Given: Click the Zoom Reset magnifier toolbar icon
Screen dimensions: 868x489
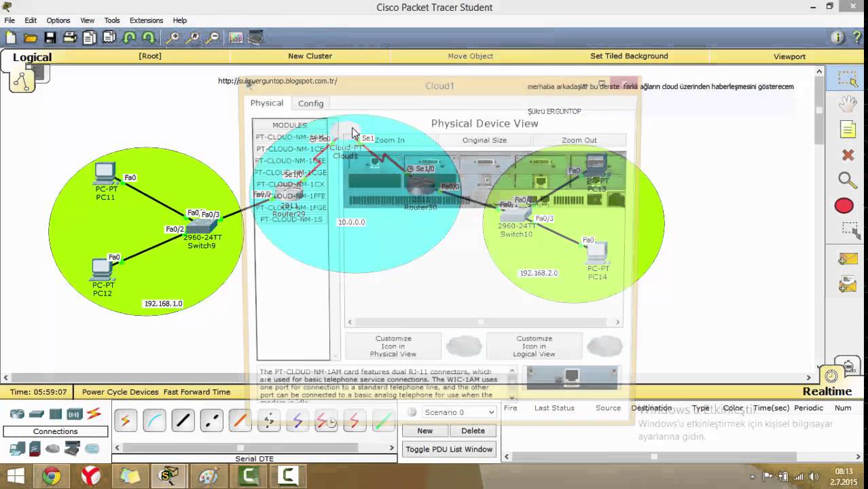Looking at the screenshot, I should [193, 38].
